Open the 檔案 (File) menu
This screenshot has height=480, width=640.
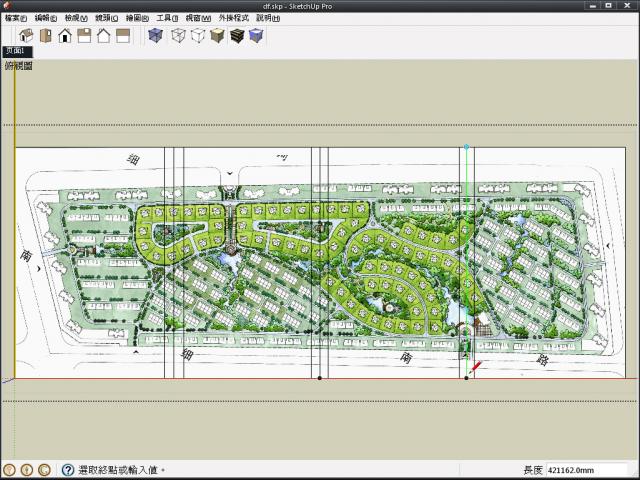coord(15,18)
